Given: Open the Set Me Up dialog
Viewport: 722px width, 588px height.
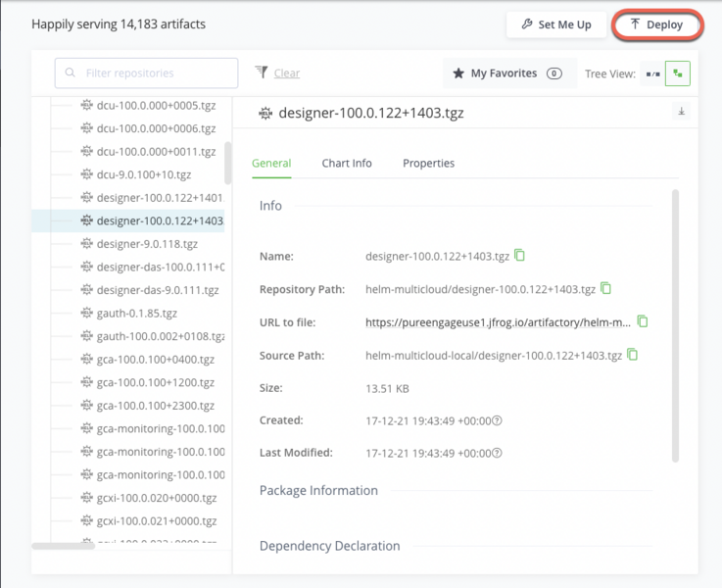Looking at the screenshot, I should (x=556, y=24).
